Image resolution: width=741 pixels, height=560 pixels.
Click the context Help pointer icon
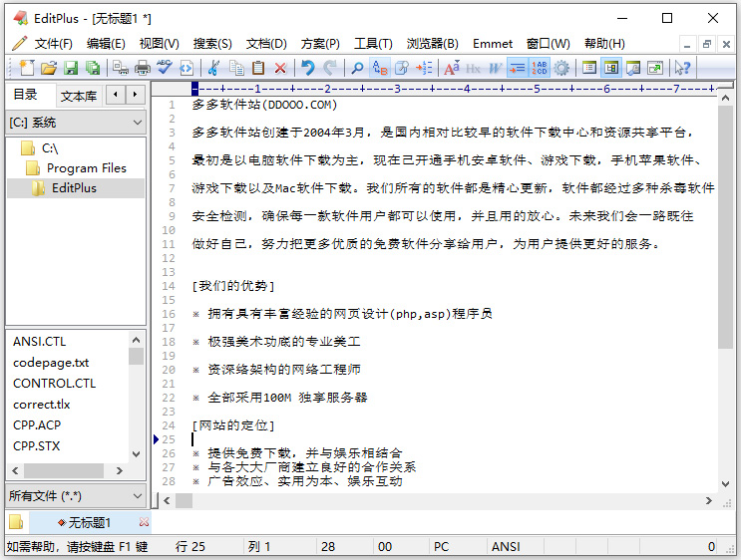click(x=683, y=68)
